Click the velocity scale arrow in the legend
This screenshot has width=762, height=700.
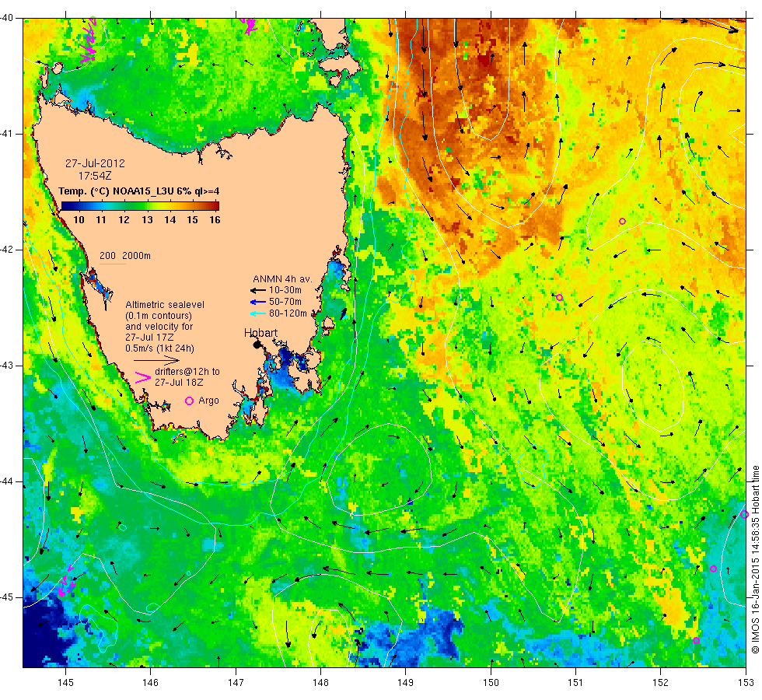(x=156, y=360)
